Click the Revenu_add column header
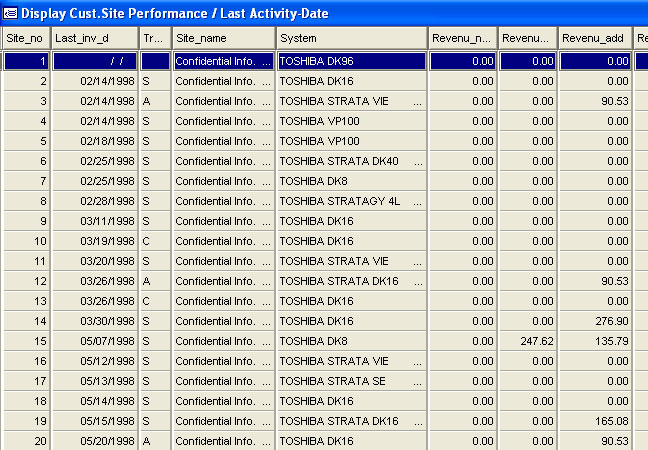Viewport: 648px width, 450px height. pyautogui.click(x=595, y=38)
